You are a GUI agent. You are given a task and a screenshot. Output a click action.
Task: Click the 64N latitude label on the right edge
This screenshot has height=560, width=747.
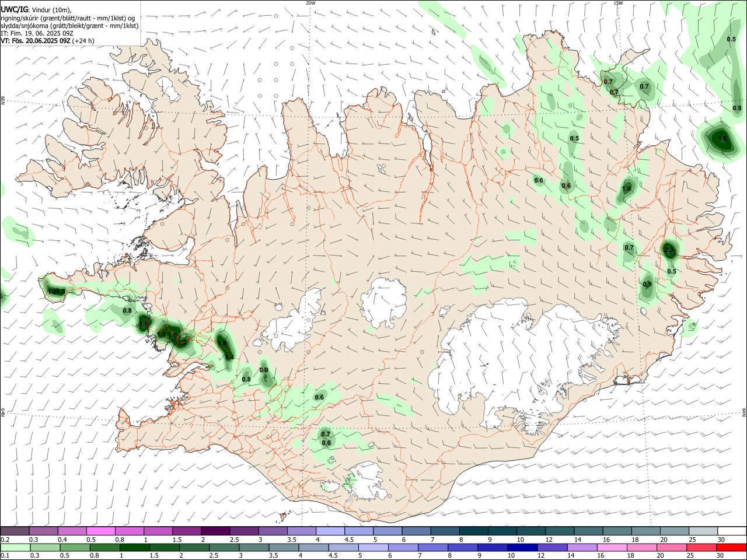[x=744, y=412]
